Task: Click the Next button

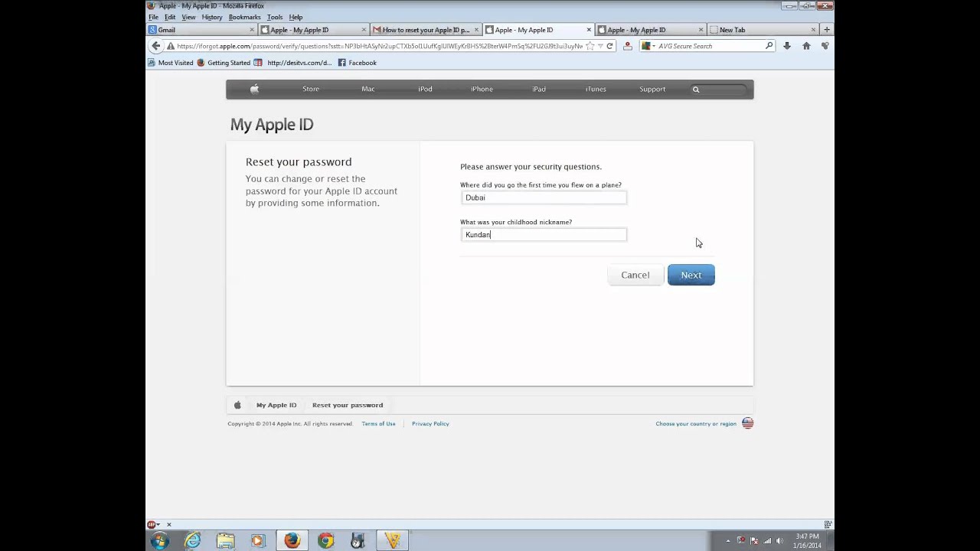Action: (691, 275)
